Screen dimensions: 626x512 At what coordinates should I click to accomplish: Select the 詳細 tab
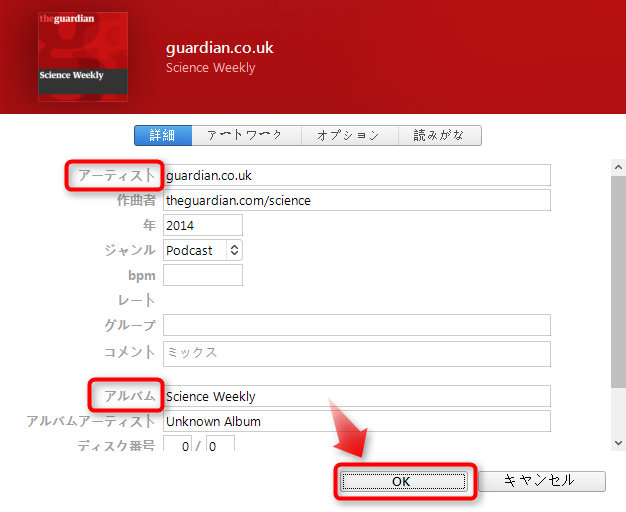pos(163,135)
